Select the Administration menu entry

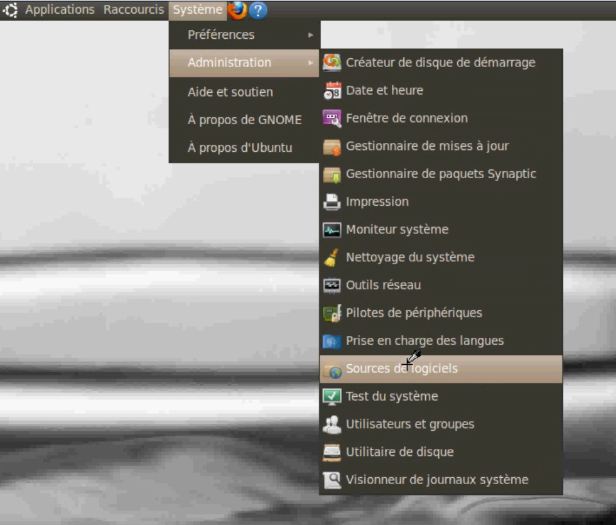(244, 63)
